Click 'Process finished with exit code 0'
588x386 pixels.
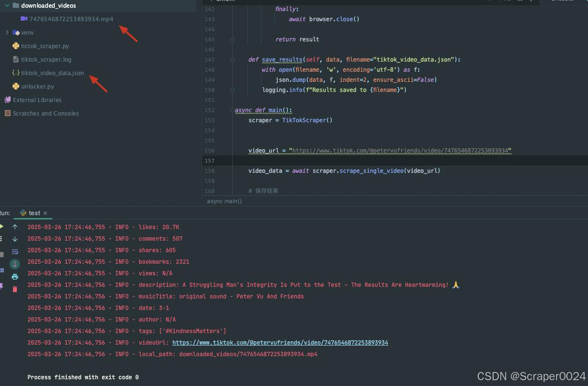(x=83, y=377)
